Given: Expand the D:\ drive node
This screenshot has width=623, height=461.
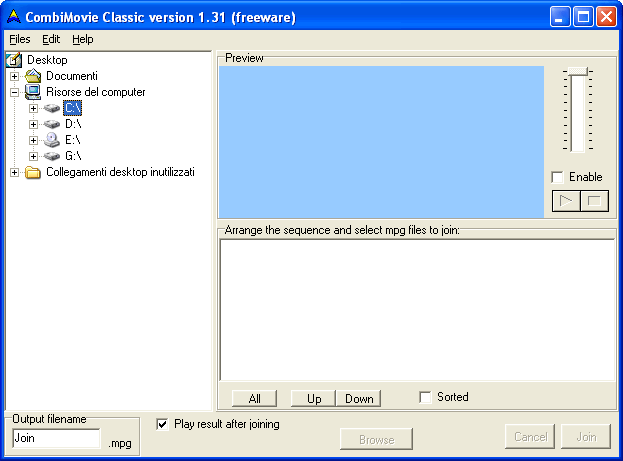Looking at the screenshot, I should click(33, 124).
